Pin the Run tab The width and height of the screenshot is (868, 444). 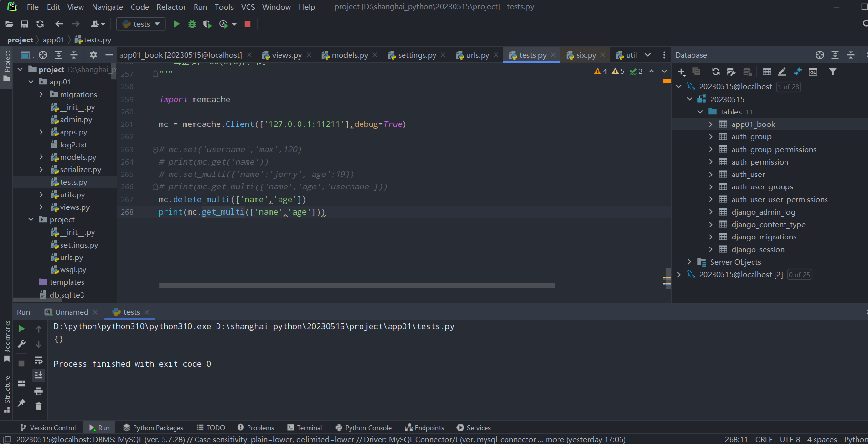click(21, 403)
